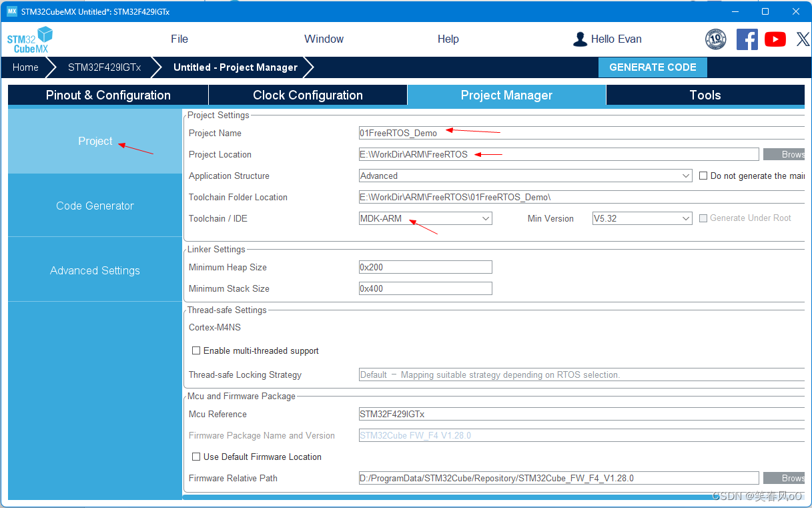Toggle Do not generate the main checkbox
812x508 pixels.
(x=703, y=176)
